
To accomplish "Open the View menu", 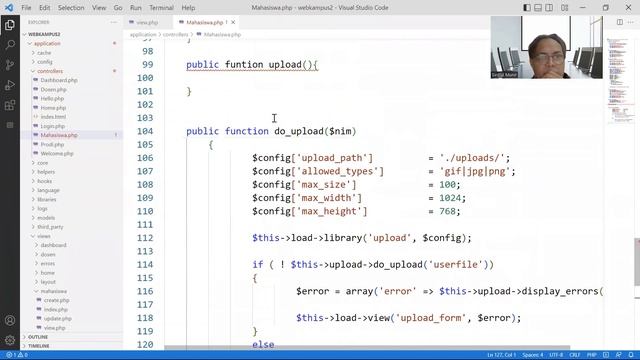I will pyautogui.click(x=99, y=8).
